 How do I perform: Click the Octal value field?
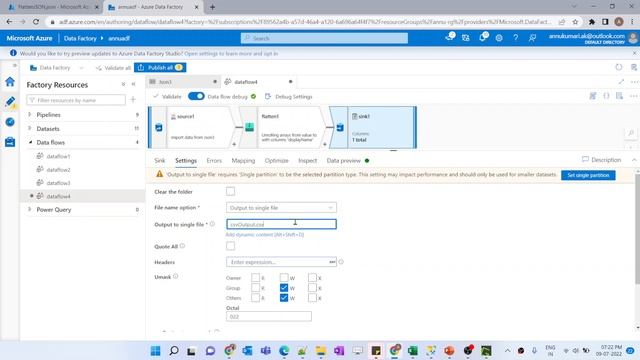tap(269, 316)
